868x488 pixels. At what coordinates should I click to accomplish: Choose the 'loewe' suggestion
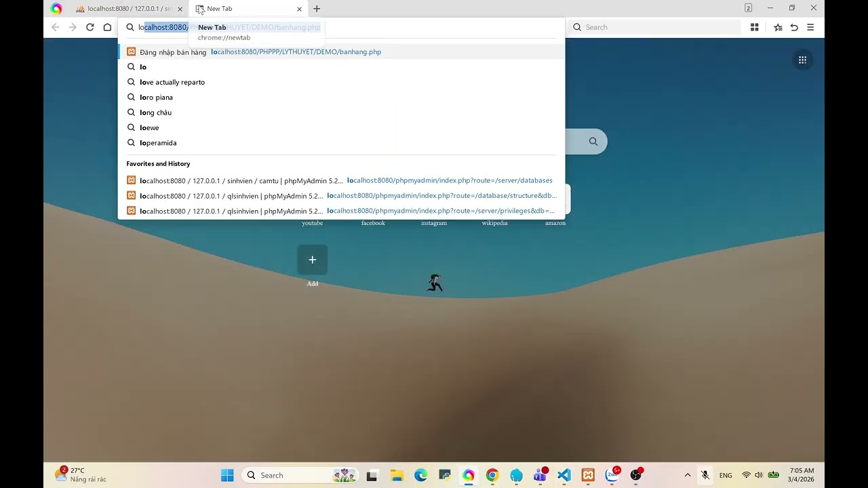click(341, 127)
